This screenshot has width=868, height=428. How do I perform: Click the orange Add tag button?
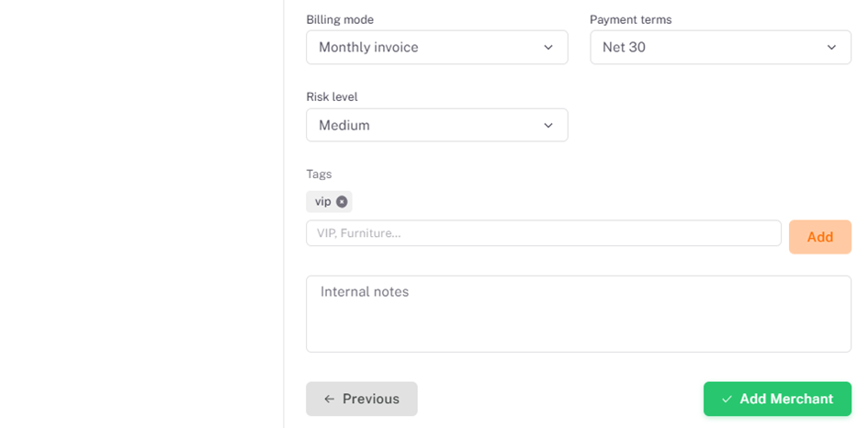[820, 237]
